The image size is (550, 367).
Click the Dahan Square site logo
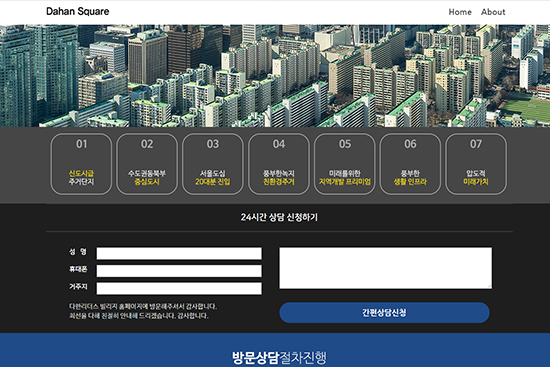point(78,11)
